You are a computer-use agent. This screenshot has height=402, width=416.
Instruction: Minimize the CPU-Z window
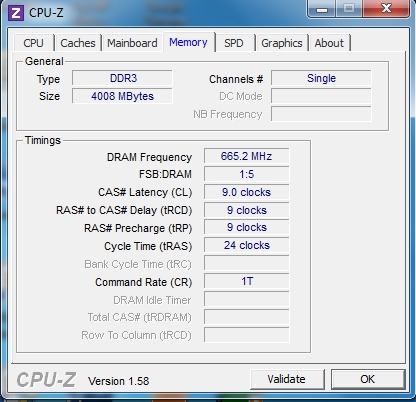(322, 9)
